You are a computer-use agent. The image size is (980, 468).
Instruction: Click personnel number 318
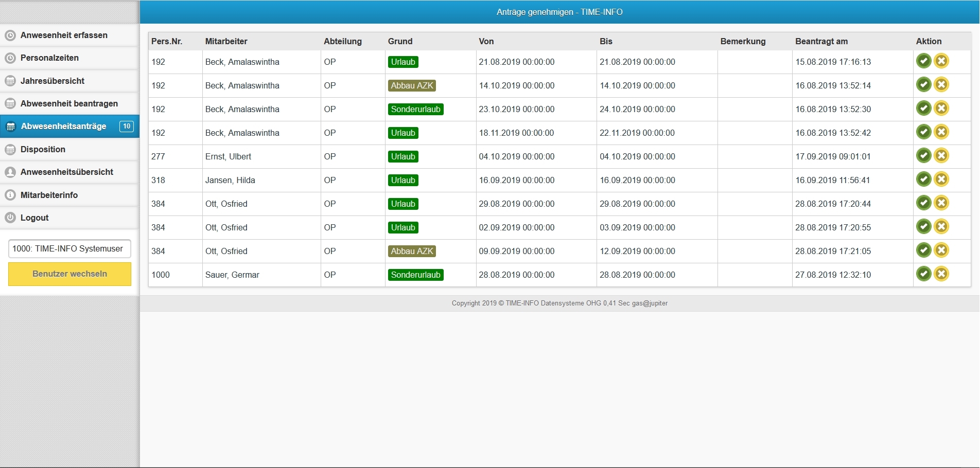click(x=159, y=181)
